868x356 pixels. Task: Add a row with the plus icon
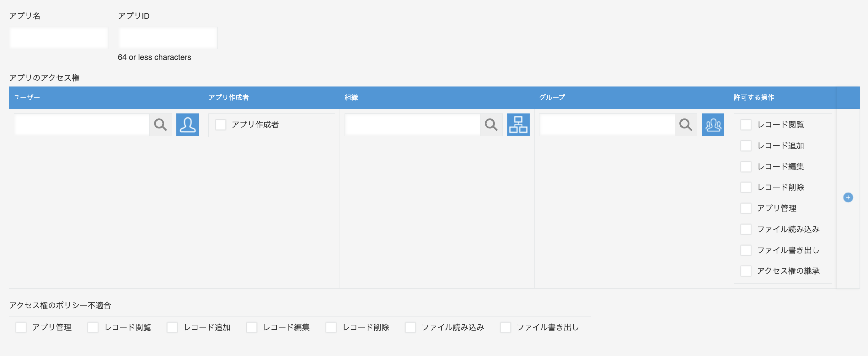(x=848, y=197)
